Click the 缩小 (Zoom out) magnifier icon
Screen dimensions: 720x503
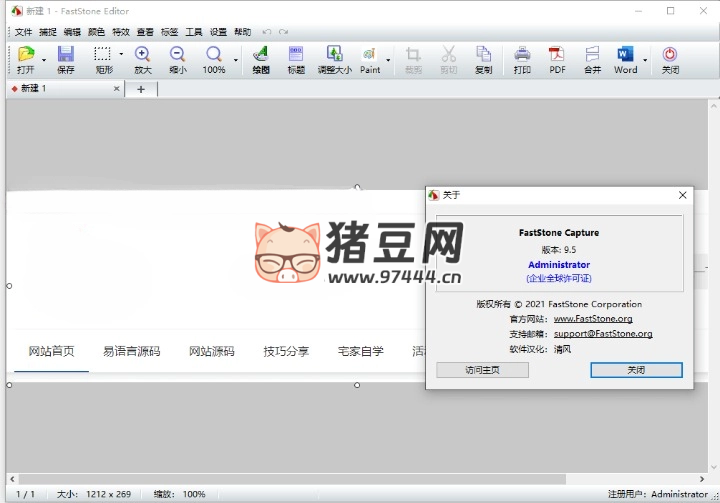(177, 59)
